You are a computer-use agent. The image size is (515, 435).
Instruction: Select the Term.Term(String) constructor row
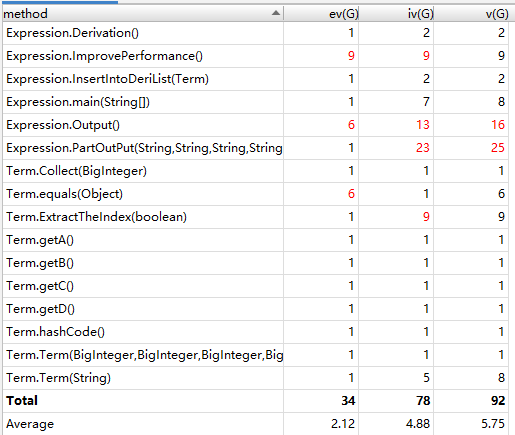pyautogui.click(x=255, y=378)
